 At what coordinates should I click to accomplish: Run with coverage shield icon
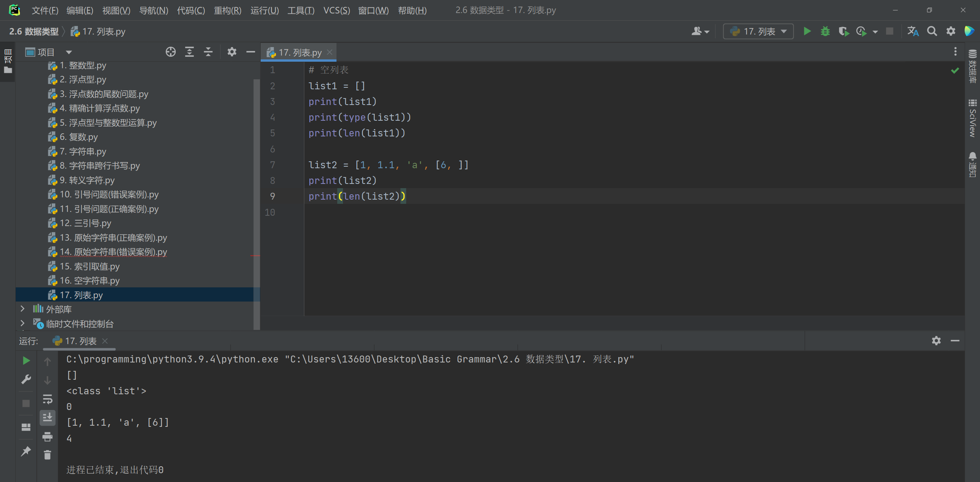click(843, 31)
